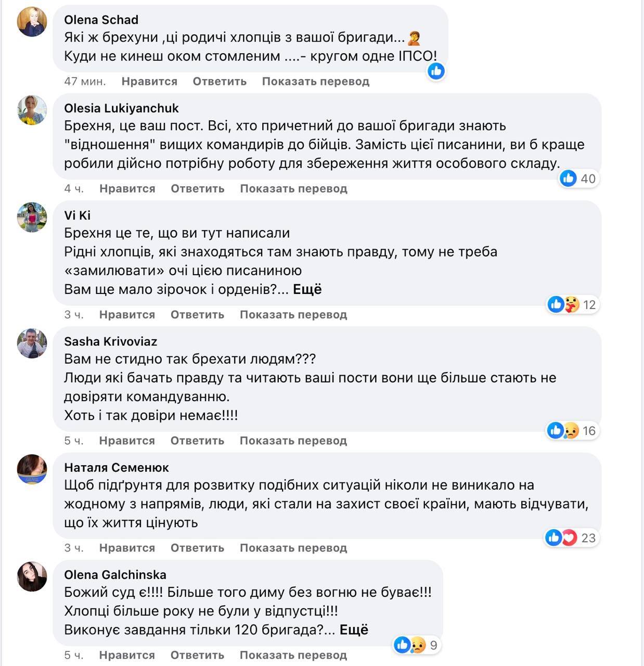Open Olena Schad's profile picture
644x666 pixels.
point(32,22)
